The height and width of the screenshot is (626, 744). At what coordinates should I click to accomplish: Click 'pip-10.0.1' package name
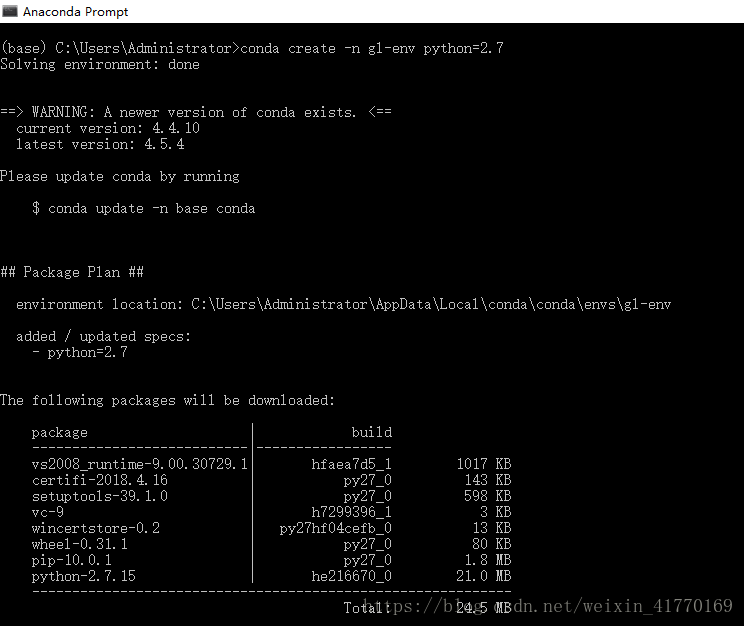[72, 561]
